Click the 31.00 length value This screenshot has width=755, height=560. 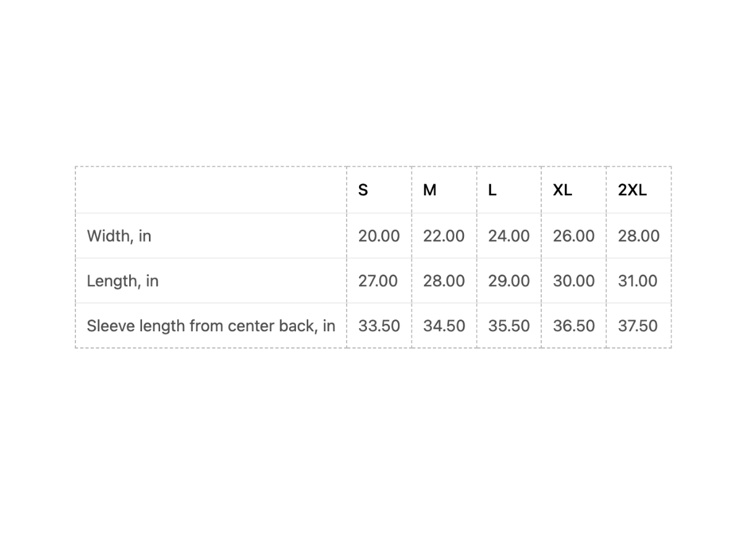[637, 281]
